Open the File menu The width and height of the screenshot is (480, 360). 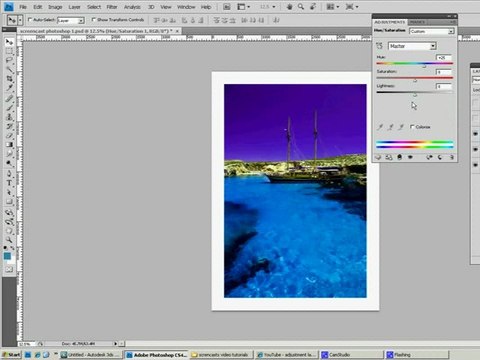23,7
